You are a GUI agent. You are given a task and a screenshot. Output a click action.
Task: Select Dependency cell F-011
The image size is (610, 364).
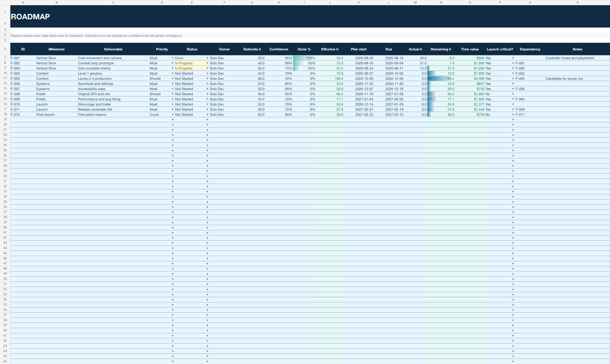(530, 115)
